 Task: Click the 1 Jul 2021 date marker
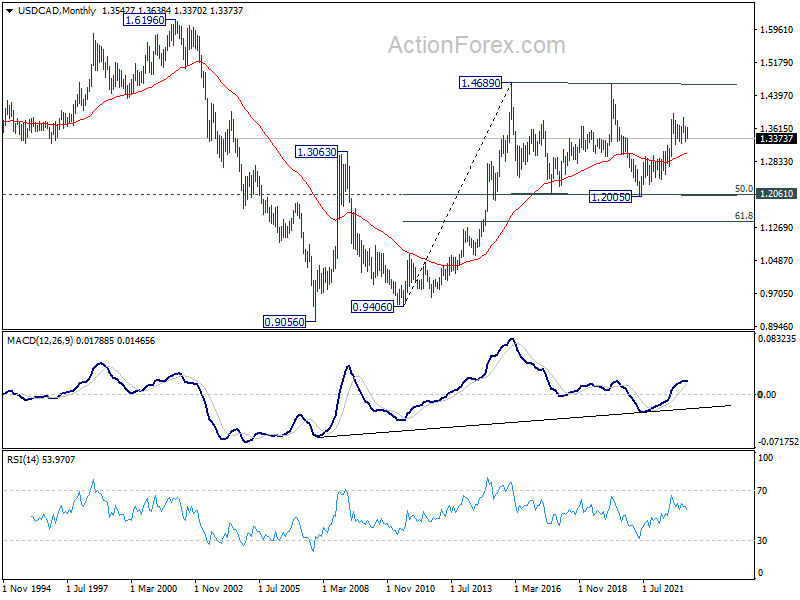point(663,588)
